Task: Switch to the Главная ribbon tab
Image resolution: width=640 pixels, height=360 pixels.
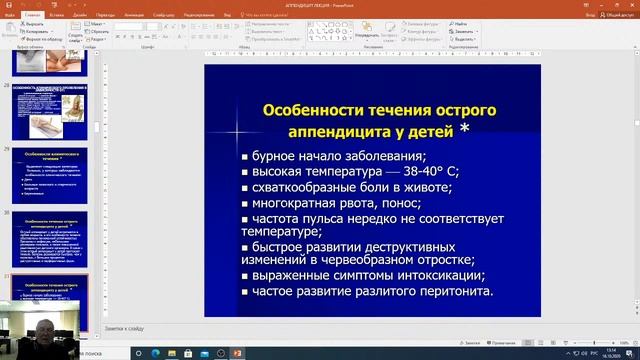Action: (x=33, y=15)
